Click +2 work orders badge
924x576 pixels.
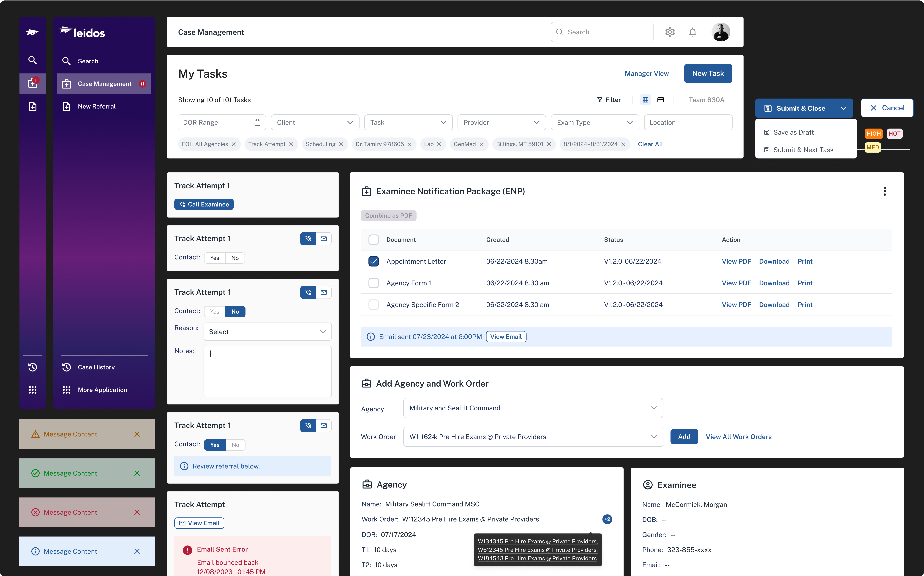click(x=607, y=519)
